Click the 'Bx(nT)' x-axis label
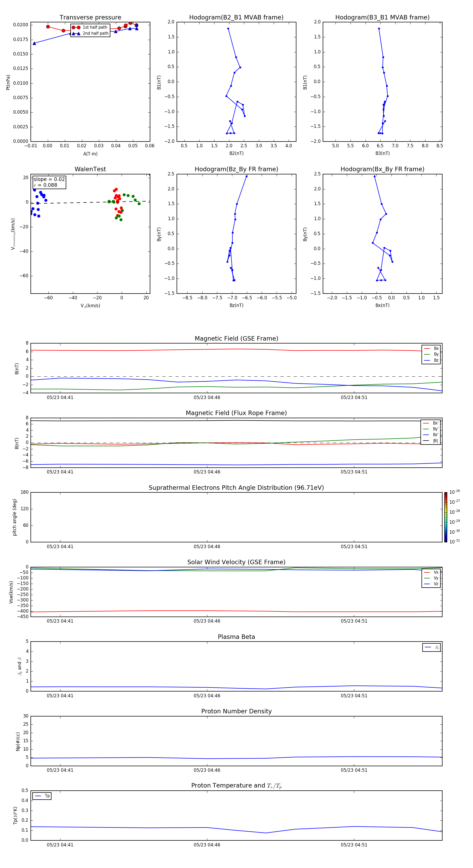This screenshot has height=868, width=473. click(382, 305)
